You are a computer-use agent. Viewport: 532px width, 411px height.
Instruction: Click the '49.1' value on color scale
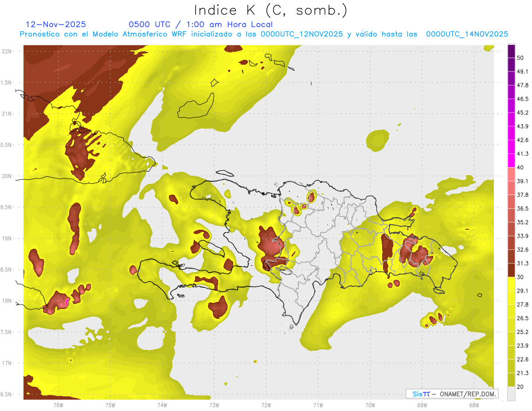click(523, 71)
